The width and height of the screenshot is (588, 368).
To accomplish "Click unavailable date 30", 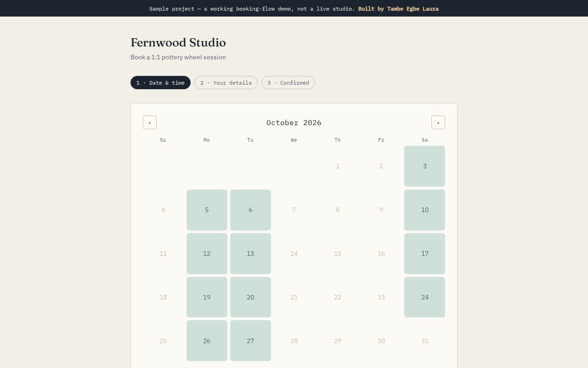I will [x=381, y=341].
